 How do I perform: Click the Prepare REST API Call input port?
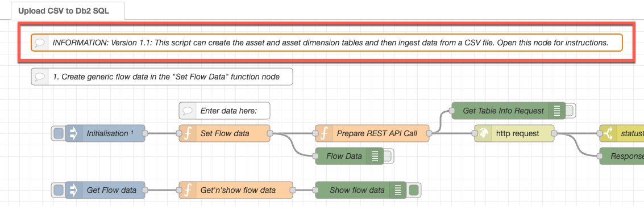(315, 133)
